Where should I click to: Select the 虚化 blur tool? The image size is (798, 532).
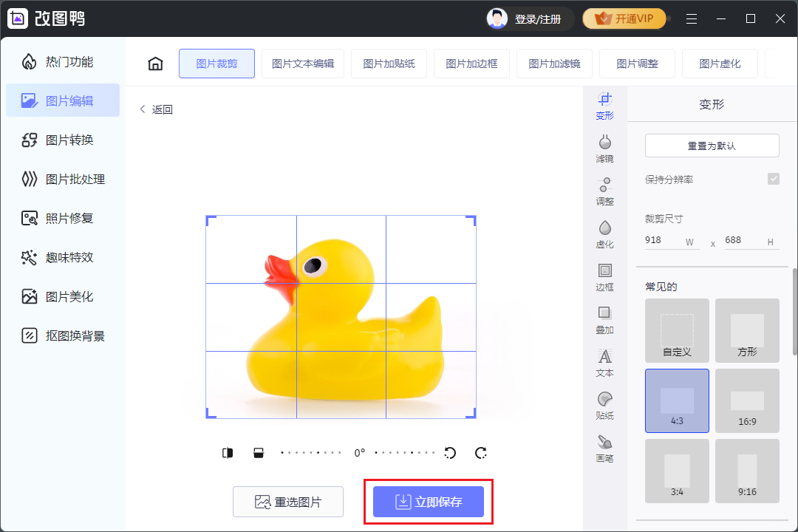[x=604, y=233]
